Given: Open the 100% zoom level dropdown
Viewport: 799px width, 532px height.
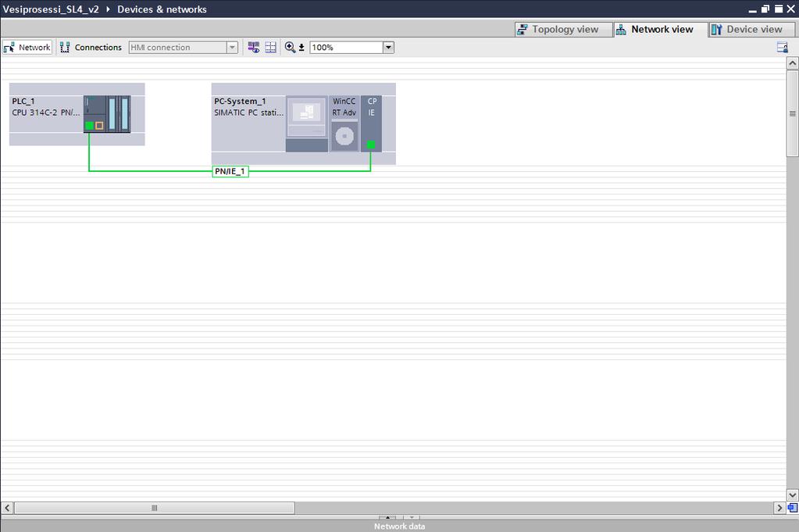Looking at the screenshot, I should point(388,48).
